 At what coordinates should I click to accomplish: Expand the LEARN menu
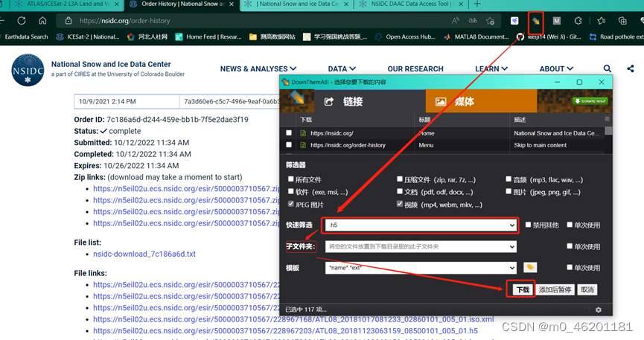[x=491, y=68]
